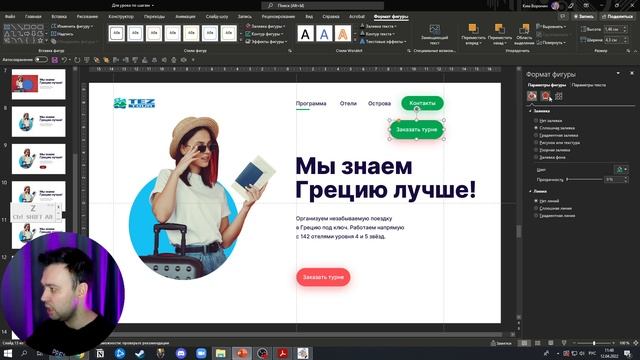Click the Redo icon in quick access toolbar

tap(77, 60)
